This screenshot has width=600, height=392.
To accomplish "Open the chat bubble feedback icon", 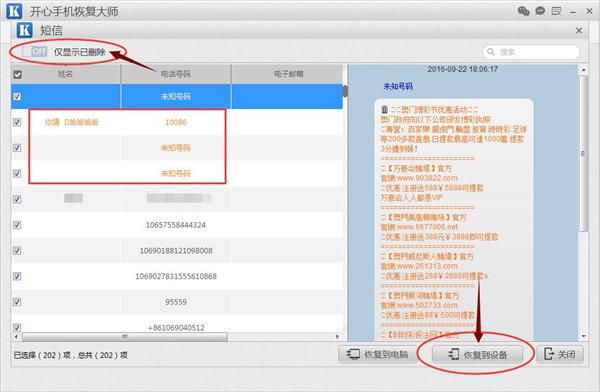I will [540, 11].
